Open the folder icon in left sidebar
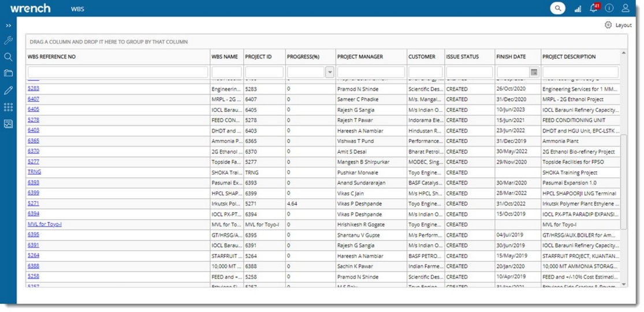 [x=8, y=73]
